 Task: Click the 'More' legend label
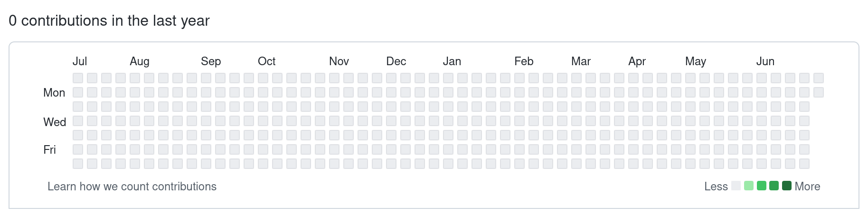pyautogui.click(x=807, y=187)
